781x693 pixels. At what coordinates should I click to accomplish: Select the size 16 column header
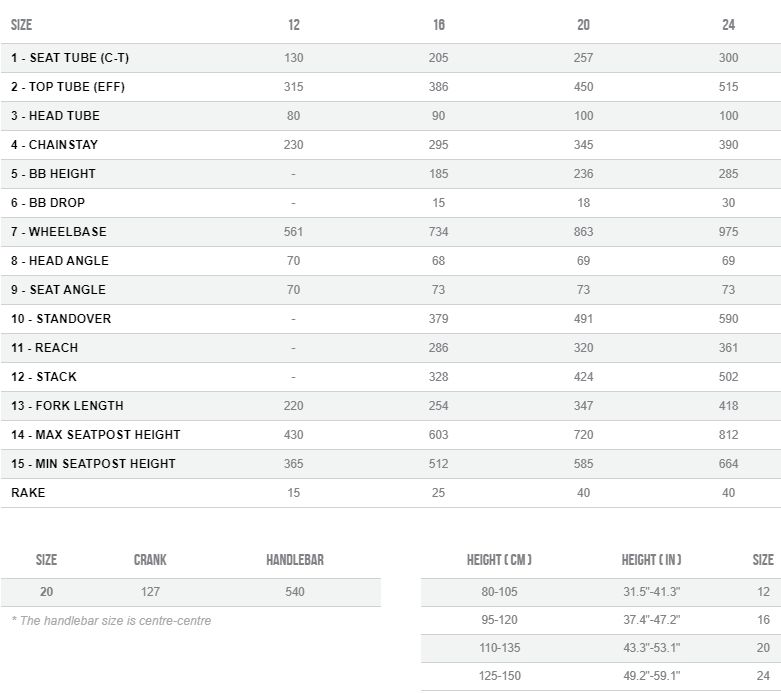point(439,25)
